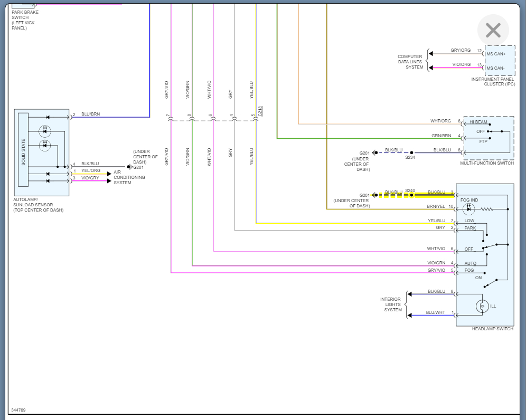This screenshot has width=526, height=420.
Task: Open the Interior Lights System reference
Action: 391,304
